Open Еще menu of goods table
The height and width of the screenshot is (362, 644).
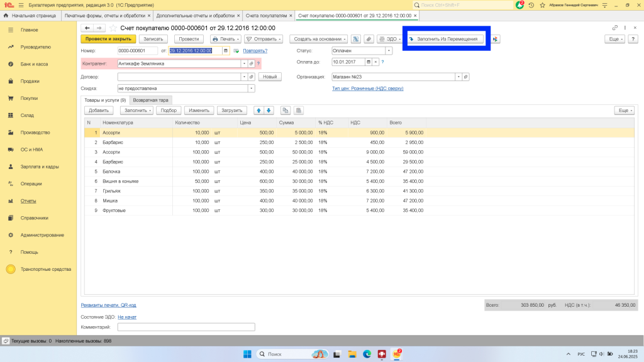click(x=625, y=111)
